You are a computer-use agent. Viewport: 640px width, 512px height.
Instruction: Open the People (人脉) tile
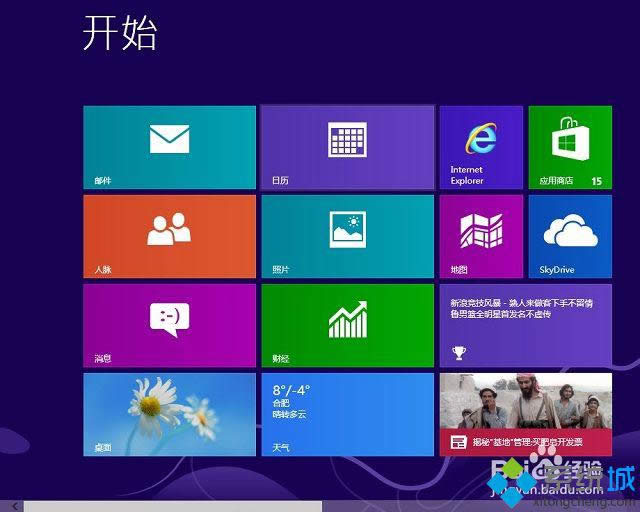[169, 236]
